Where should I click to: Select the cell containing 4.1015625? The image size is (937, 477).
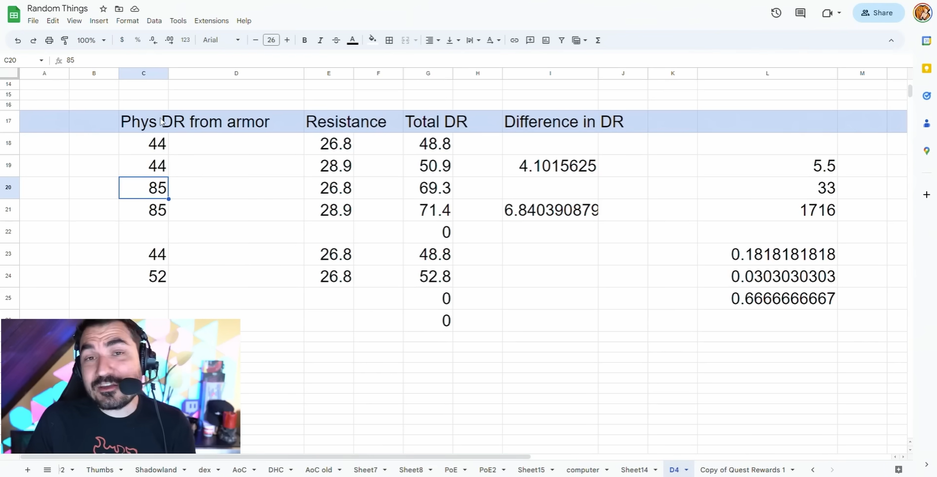pos(550,166)
